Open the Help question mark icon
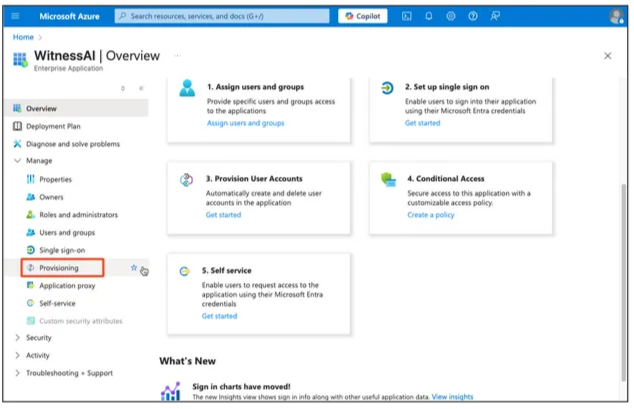 [473, 16]
